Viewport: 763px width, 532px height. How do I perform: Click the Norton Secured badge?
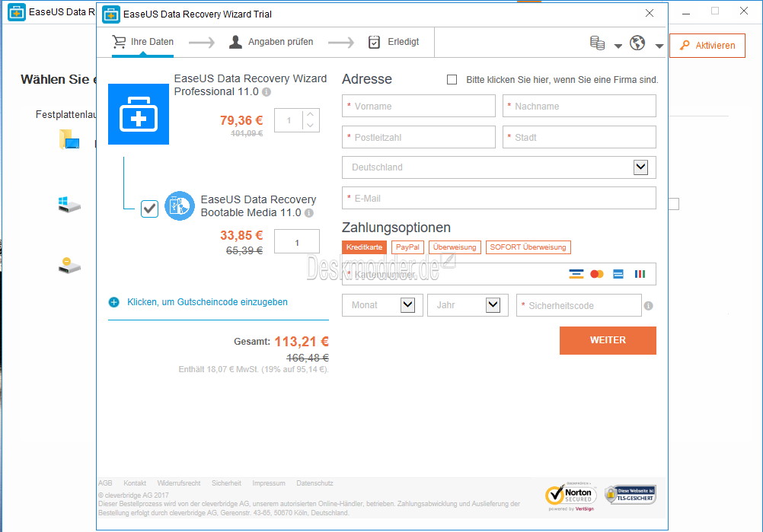(x=571, y=496)
